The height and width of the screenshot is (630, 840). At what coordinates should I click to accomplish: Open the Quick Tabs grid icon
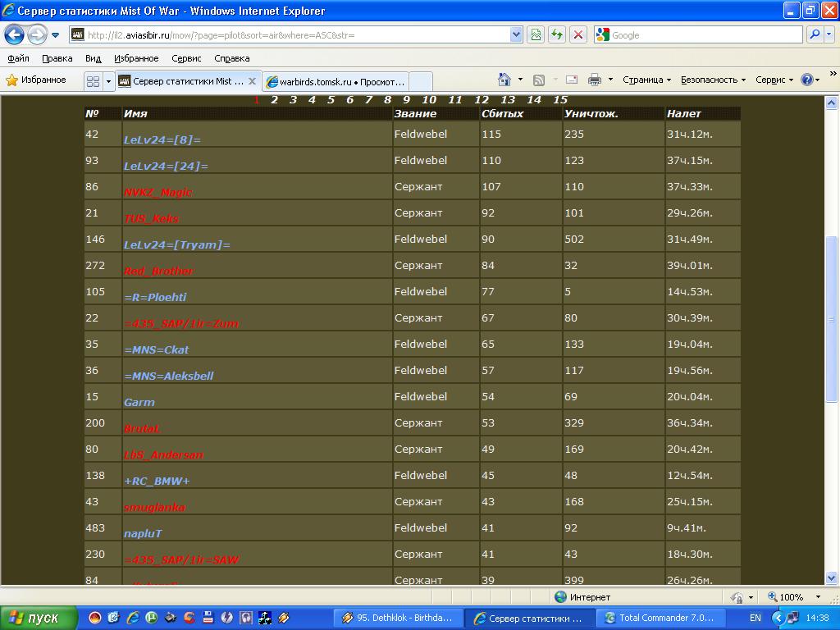pos(92,81)
